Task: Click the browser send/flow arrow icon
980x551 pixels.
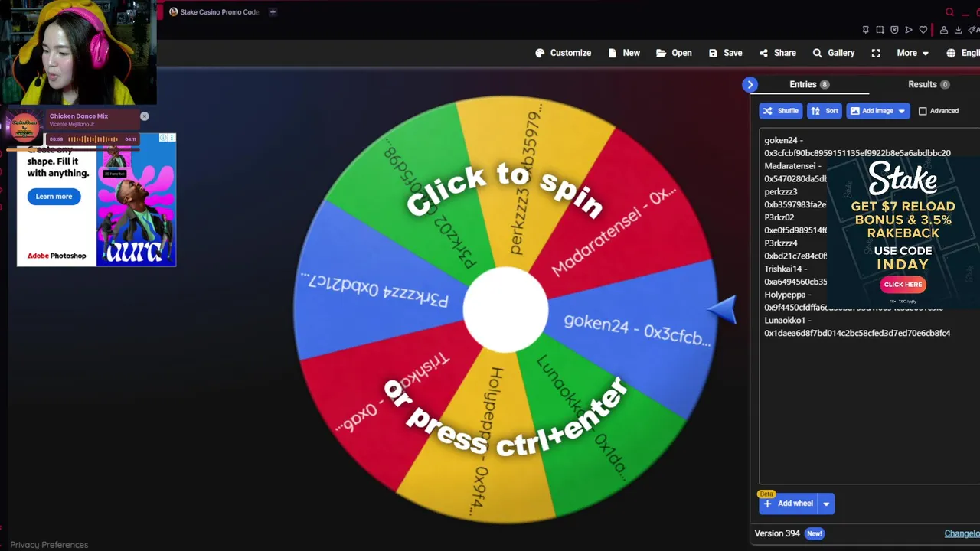Action: pyautogui.click(x=909, y=30)
